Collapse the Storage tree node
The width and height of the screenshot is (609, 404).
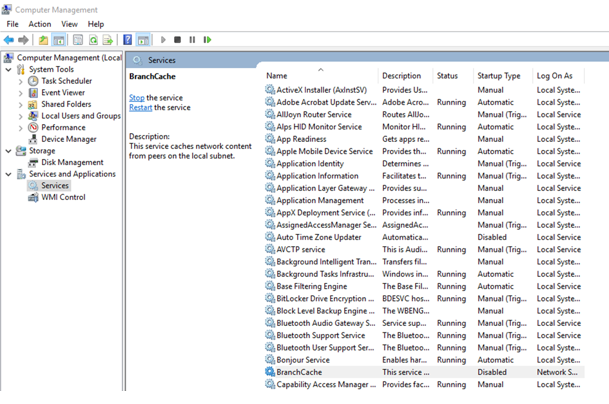point(9,151)
